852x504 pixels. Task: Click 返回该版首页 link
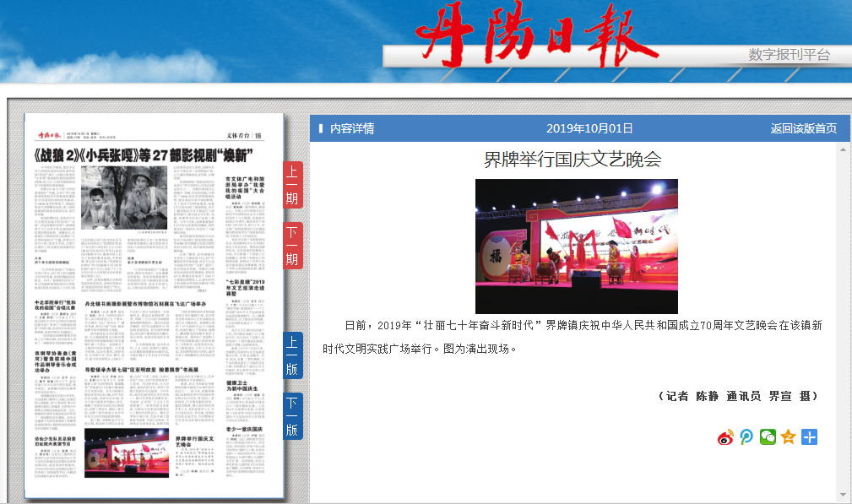803,128
